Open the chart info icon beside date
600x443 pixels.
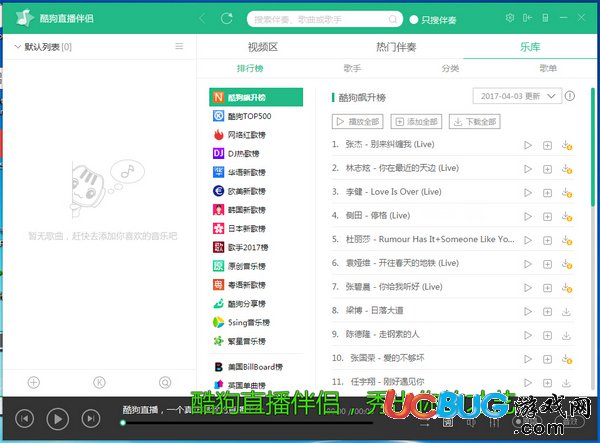coord(570,96)
